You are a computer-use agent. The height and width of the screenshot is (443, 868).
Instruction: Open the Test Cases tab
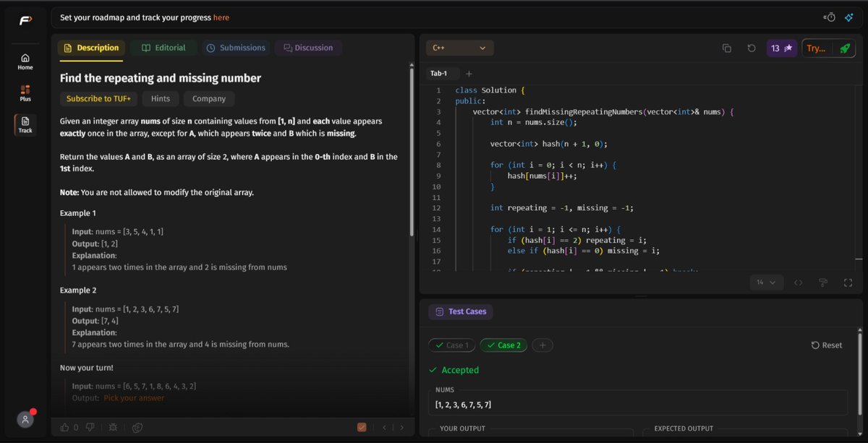(461, 311)
